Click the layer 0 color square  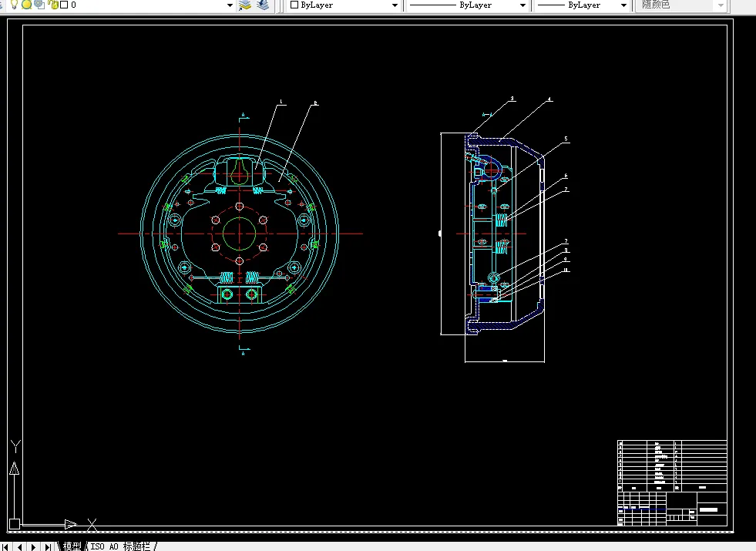pyautogui.click(x=64, y=5)
